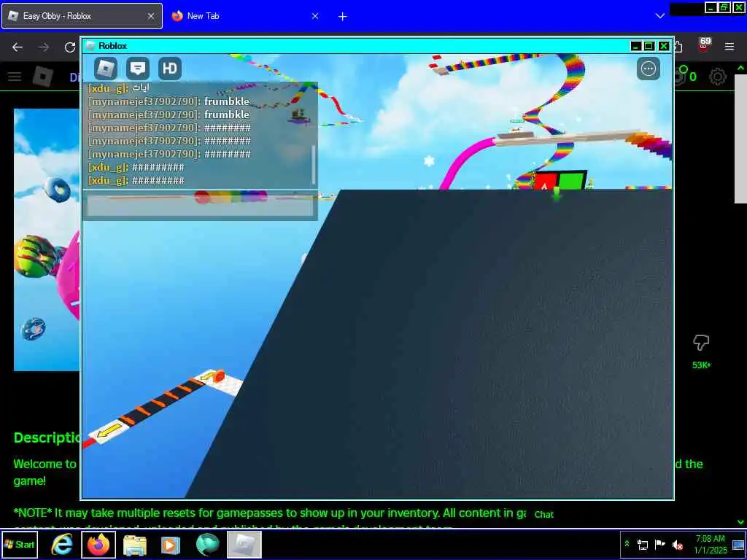Open the Roblox menu logo button in game
This screenshot has height=560, width=747.
coord(105,68)
